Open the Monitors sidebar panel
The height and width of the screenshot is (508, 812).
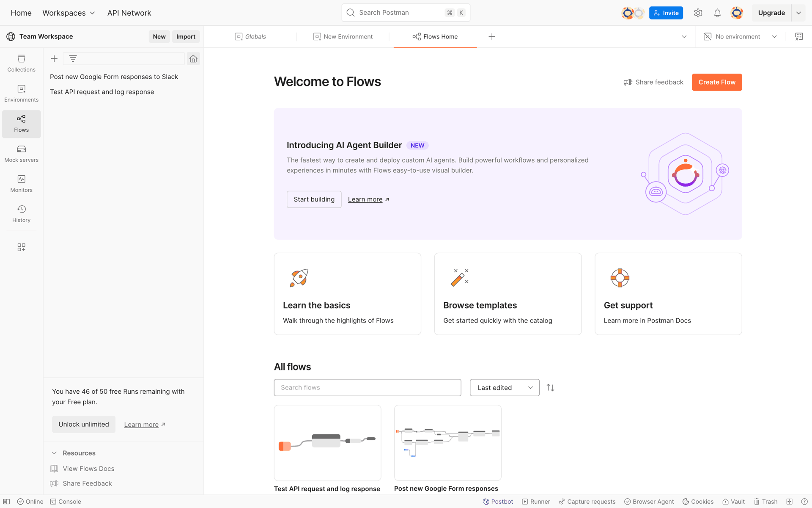coord(21,184)
